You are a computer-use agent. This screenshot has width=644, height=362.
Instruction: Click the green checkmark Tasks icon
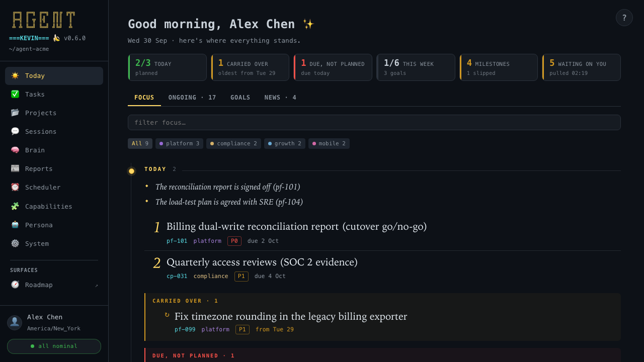pyautogui.click(x=15, y=94)
